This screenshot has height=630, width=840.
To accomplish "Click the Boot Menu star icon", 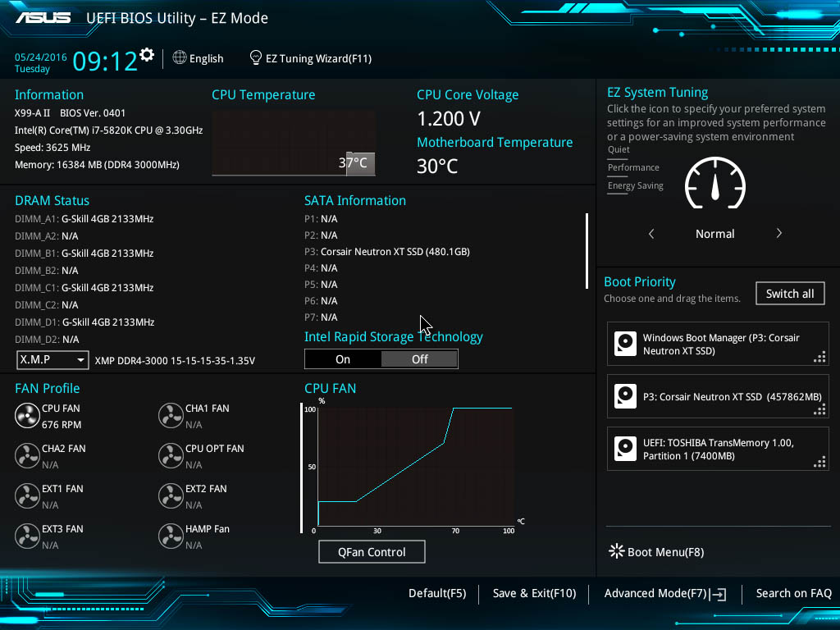I will tap(617, 551).
